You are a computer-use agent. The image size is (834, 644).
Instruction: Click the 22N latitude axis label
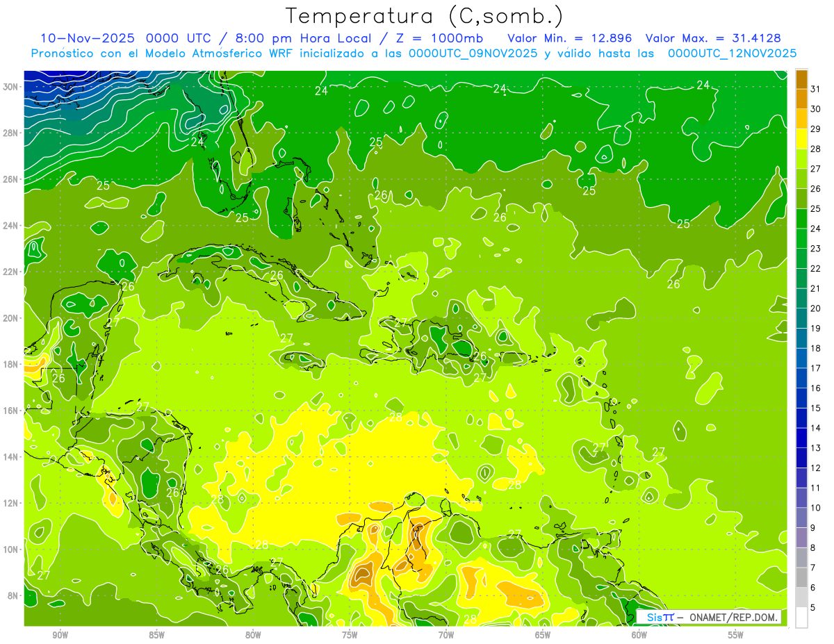12,272
